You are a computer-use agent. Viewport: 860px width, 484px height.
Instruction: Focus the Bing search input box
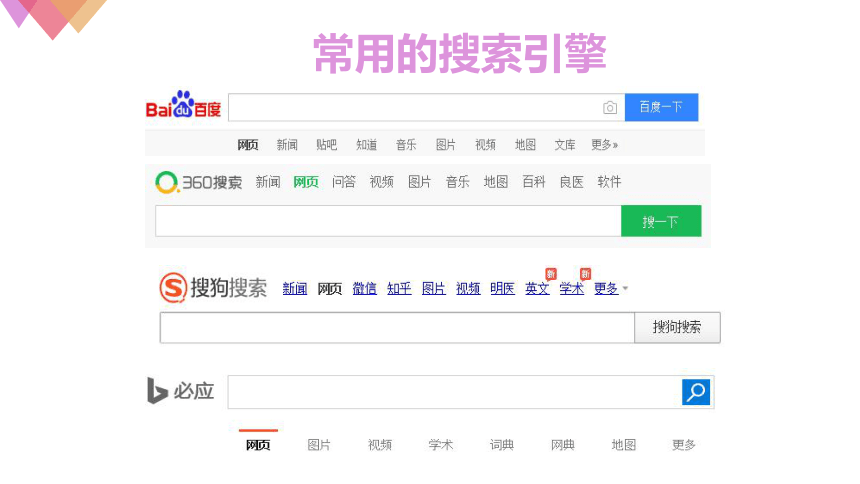pyautogui.click(x=455, y=392)
